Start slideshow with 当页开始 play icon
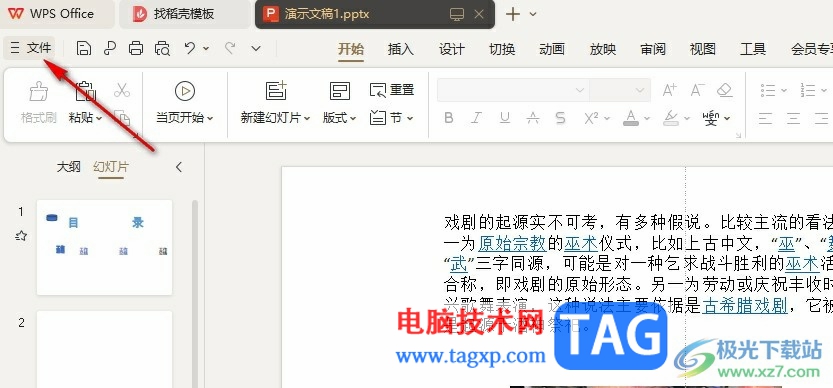Viewport: 833px width, 388px height. [x=184, y=91]
